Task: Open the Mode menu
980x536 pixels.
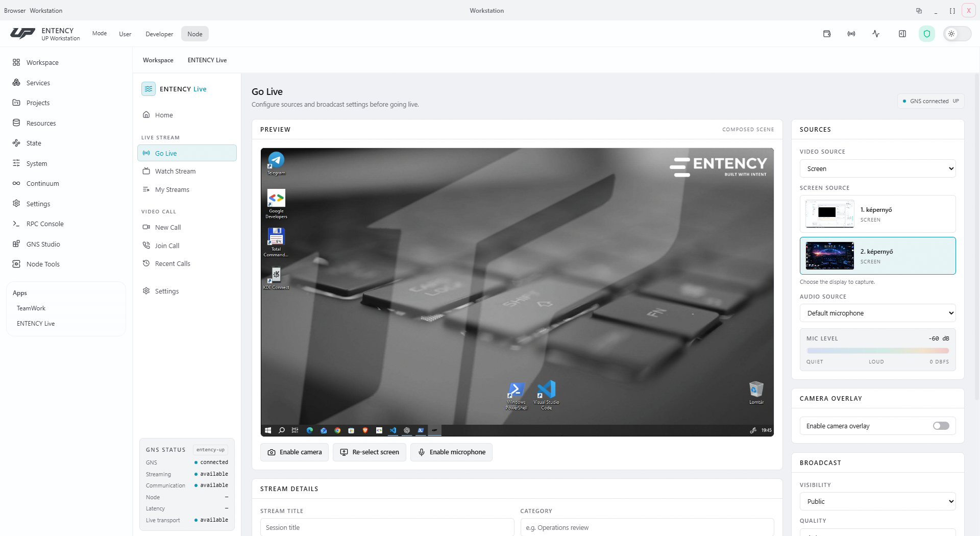Action: (x=100, y=34)
